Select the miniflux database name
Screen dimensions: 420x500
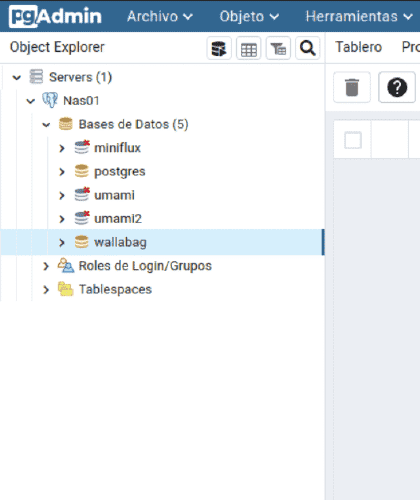[117, 148]
